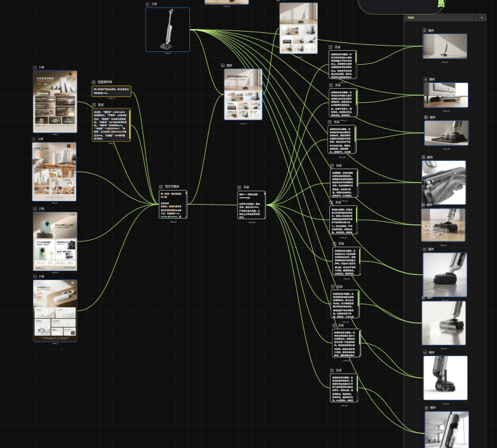Screen dimensions: 497x448
Task: Select the green camera poster upload node
Action: [54, 241]
